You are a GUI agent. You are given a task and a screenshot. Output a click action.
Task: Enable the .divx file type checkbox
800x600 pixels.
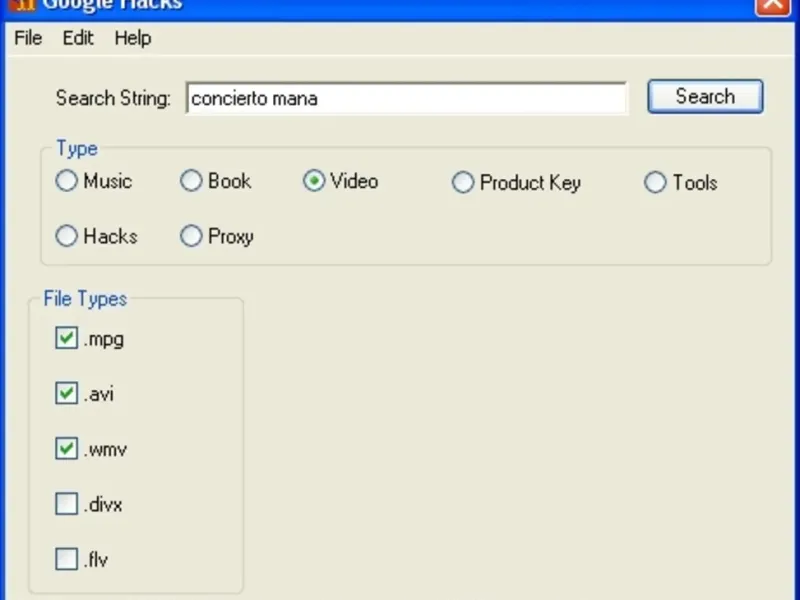point(66,504)
